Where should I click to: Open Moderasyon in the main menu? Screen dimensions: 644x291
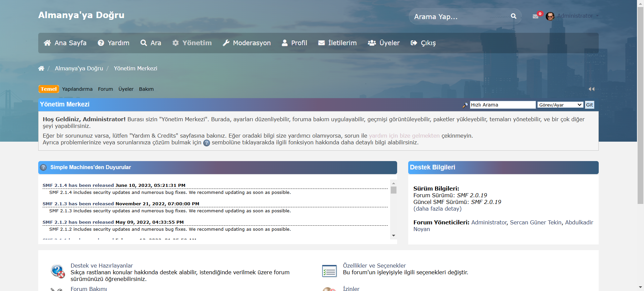click(x=247, y=43)
